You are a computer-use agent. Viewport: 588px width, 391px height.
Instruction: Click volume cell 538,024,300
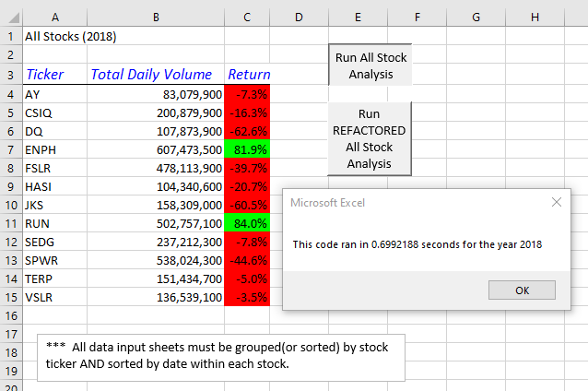156,260
